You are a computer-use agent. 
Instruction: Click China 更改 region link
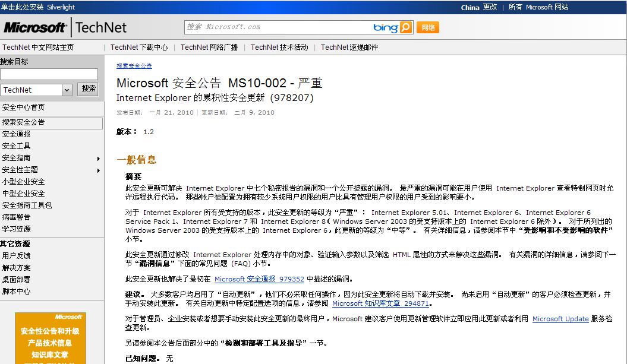[x=479, y=7]
